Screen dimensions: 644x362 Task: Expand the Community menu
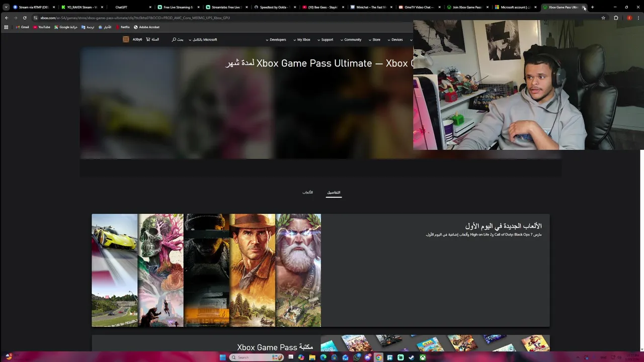pos(351,40)
